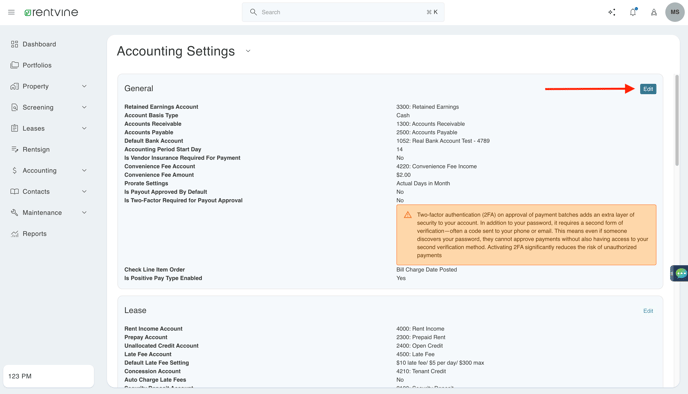Screen dimensions: 688x394
Task: Click the 'General' section heading
Action: (139, 88)
